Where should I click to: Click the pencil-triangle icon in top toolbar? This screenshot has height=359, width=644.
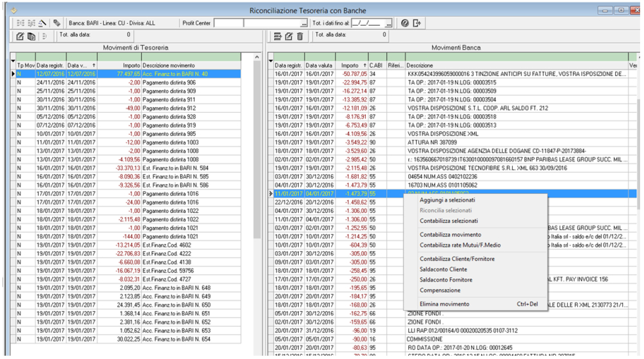click(x=43, y=23)
